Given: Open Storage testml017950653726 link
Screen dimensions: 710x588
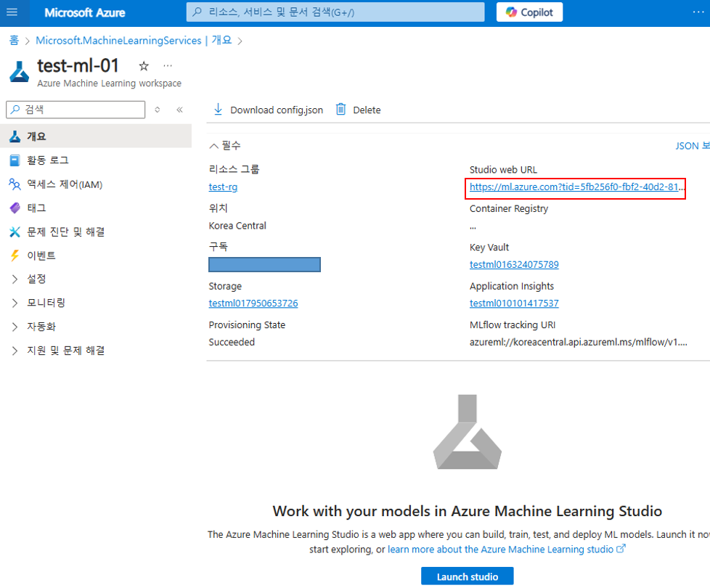Looking at the screenshot, I should [x=253, y=303].
